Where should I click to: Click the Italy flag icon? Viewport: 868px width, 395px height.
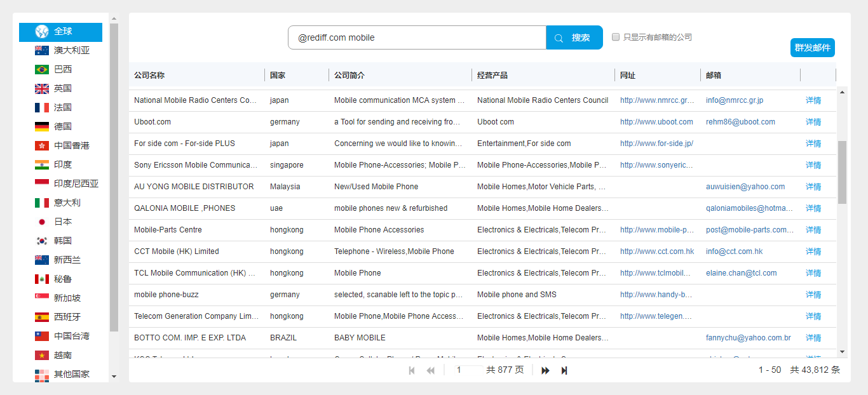42,203
